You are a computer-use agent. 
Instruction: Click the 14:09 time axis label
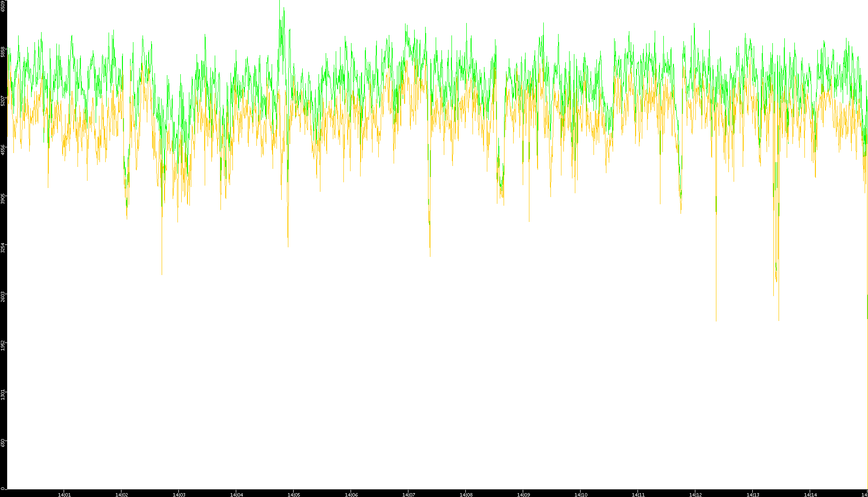[523, 495]
